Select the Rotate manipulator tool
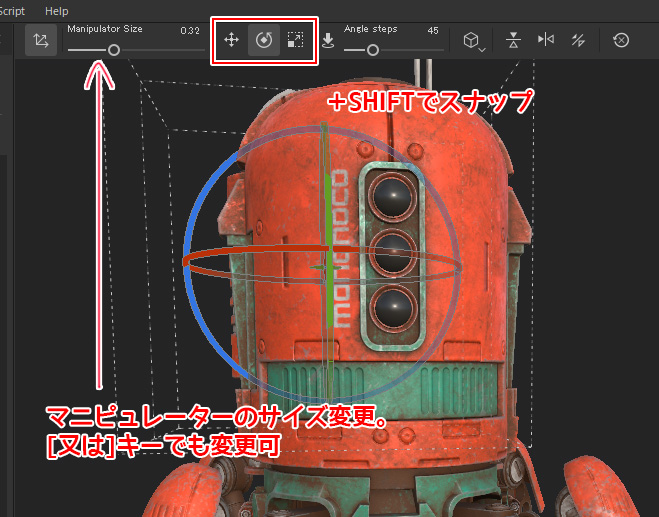This screenshot has height=517, width=659. click(263, 40)
